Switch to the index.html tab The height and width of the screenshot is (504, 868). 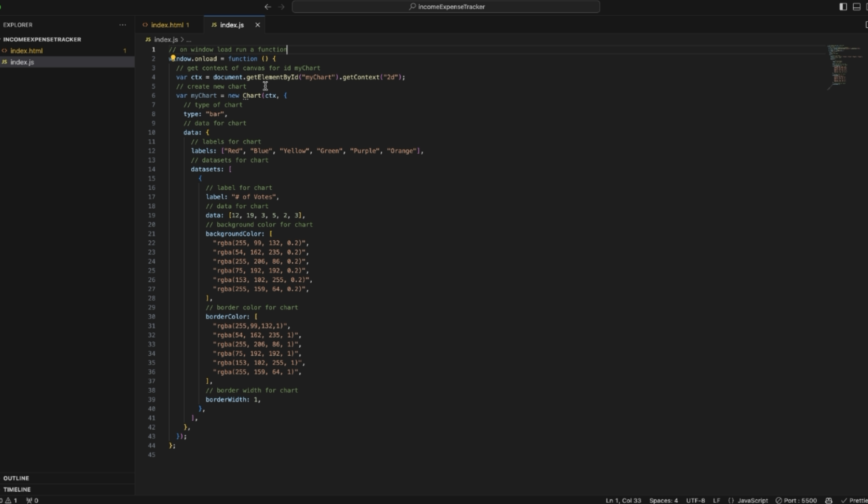coord(167,25)
